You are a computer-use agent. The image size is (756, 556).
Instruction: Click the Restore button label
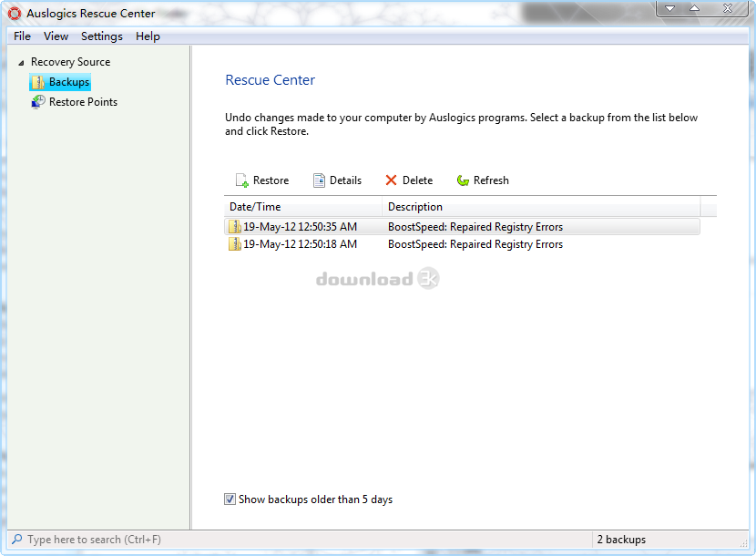[x=271, y=180]
